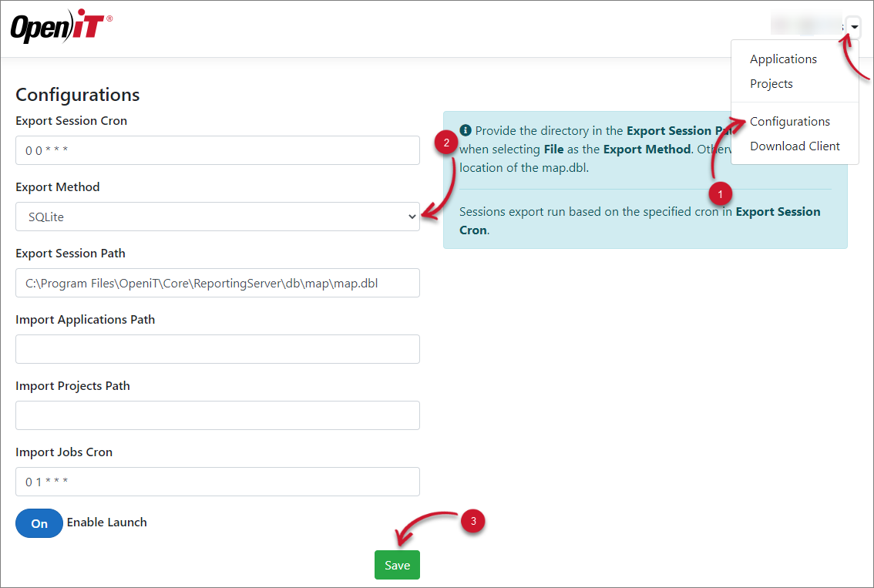The width and height of the screenshot is (874, 588).
Task: Open the Export Method dropdown
Action: [217, 217]
